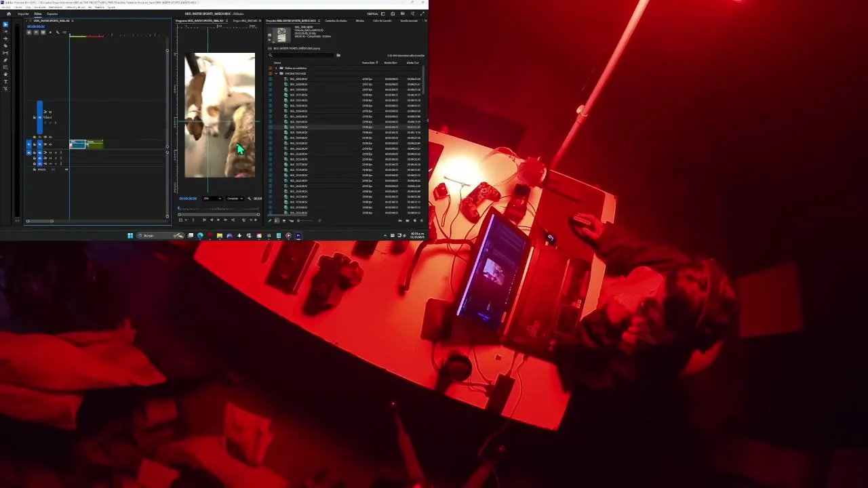Open the Home screen icon

click(x=9, y=14)
